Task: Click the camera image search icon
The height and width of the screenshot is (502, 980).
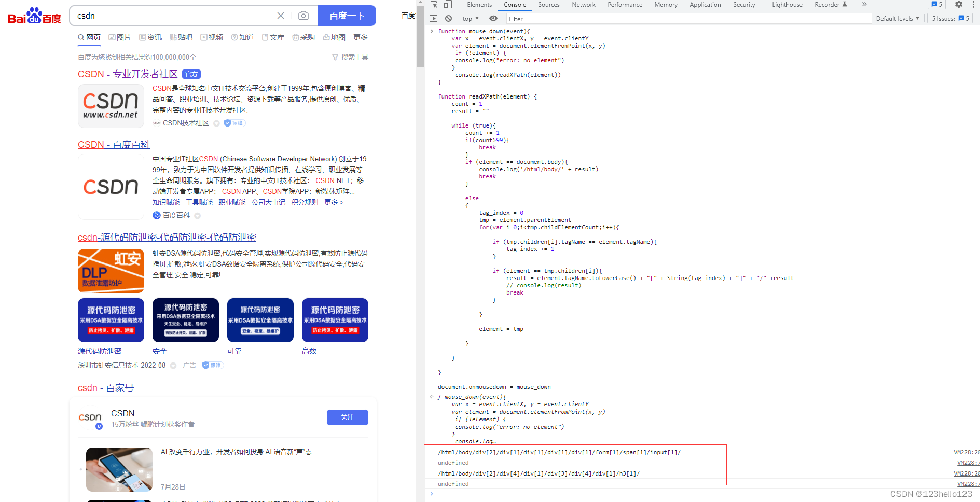Action: [303, 16]
